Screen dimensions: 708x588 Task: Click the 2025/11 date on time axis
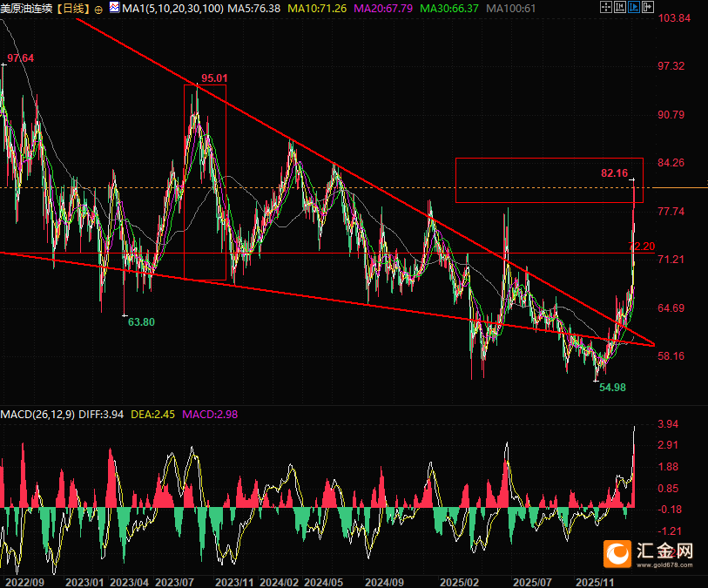595,582
